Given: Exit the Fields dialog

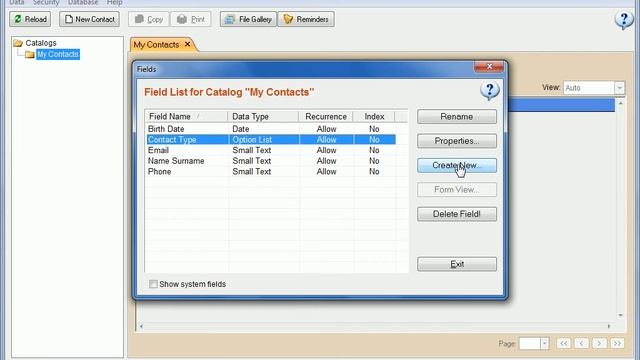Looking at the screenshot, I should point(457,264).
